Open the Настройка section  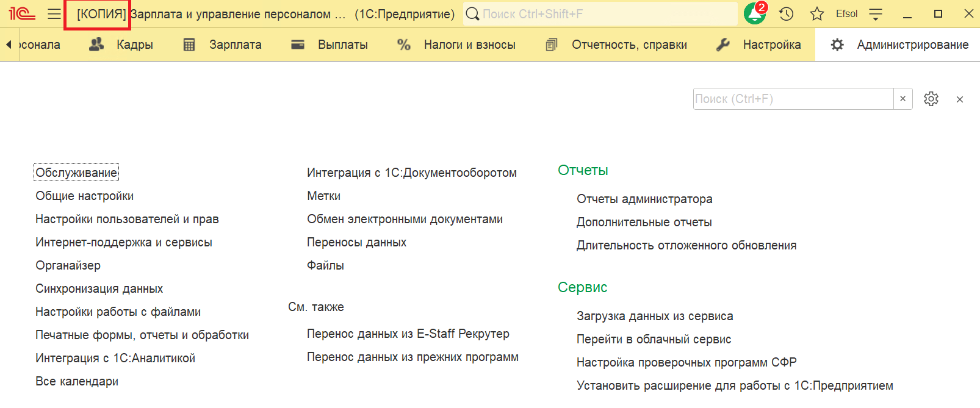point(772,45)
